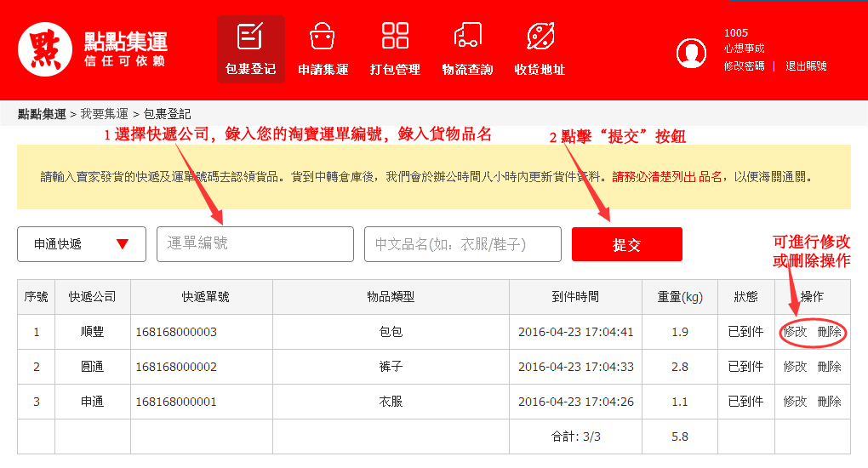Click the account ID 1005
The height and width of the screenshot is (468, 868).
point(736,33)
